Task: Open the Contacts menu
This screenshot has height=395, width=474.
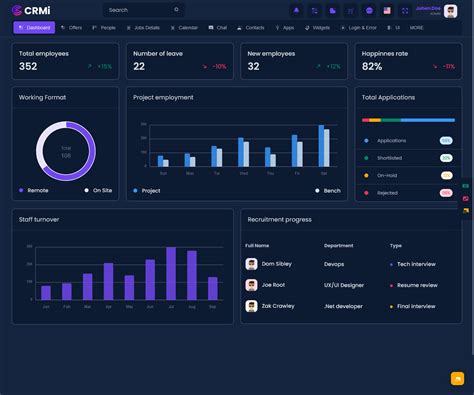Action: pyautogui.click(x=251, y=28)
